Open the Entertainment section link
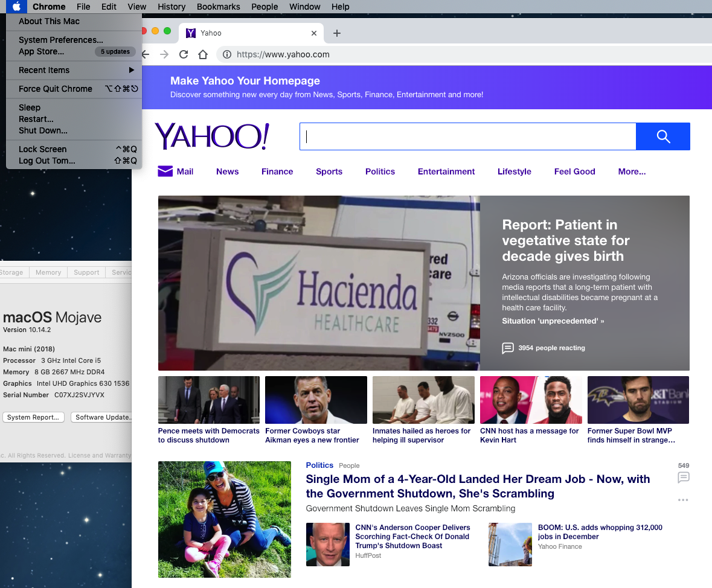The height and width of the screenshot is (588, 712). (x=446, y=171)
